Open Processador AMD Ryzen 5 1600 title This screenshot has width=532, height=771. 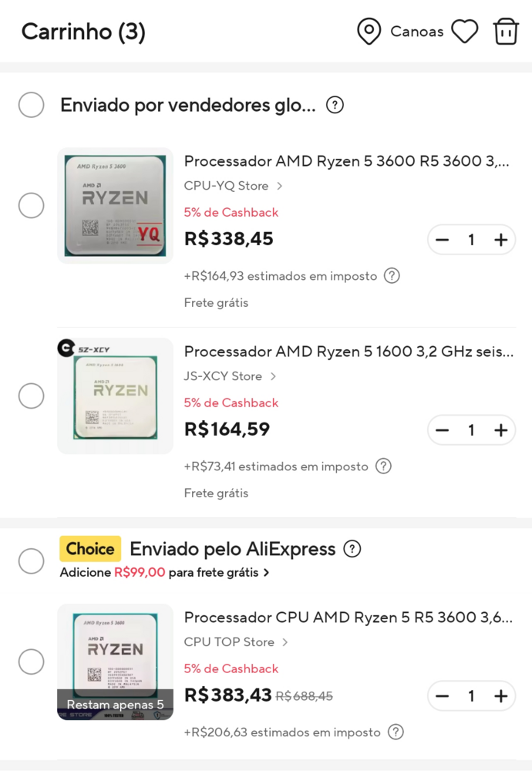(348, 352)
